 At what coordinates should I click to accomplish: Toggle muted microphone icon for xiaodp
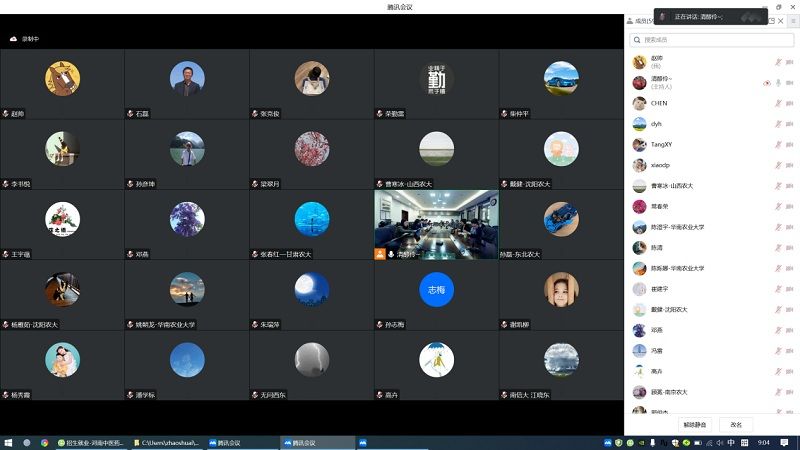(x=777, y=165)
